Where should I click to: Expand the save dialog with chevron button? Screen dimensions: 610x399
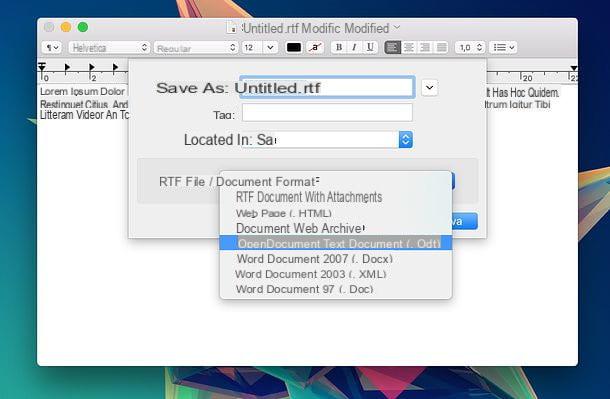tap(429, 88)
